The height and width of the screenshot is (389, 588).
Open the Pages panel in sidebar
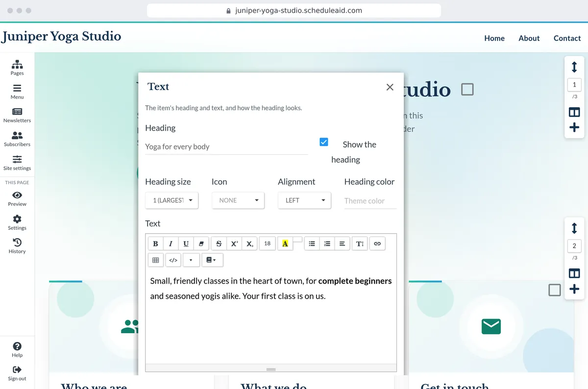coord(17,68)
